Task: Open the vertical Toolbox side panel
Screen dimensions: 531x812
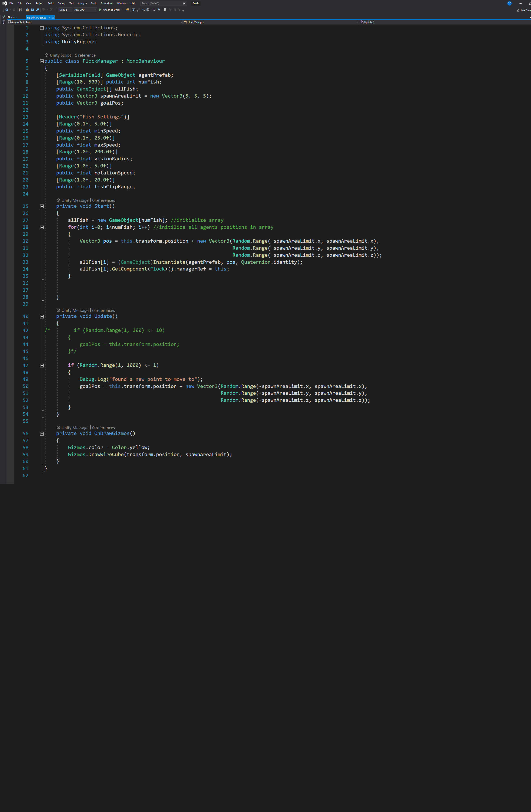Action: click(3, 20)
